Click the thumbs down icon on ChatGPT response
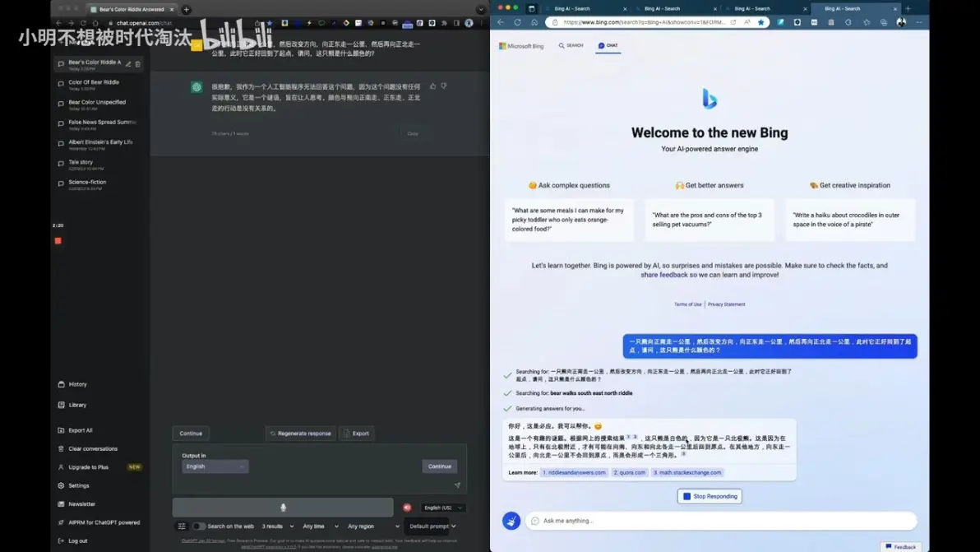Screen dimensions: 980x552 coord(444,86)
